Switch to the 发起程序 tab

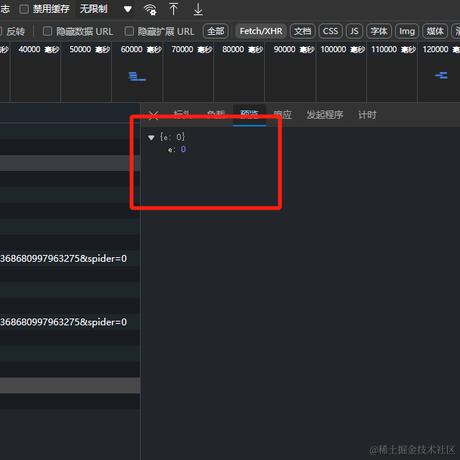pyautogui.click(x=325, y=115)
